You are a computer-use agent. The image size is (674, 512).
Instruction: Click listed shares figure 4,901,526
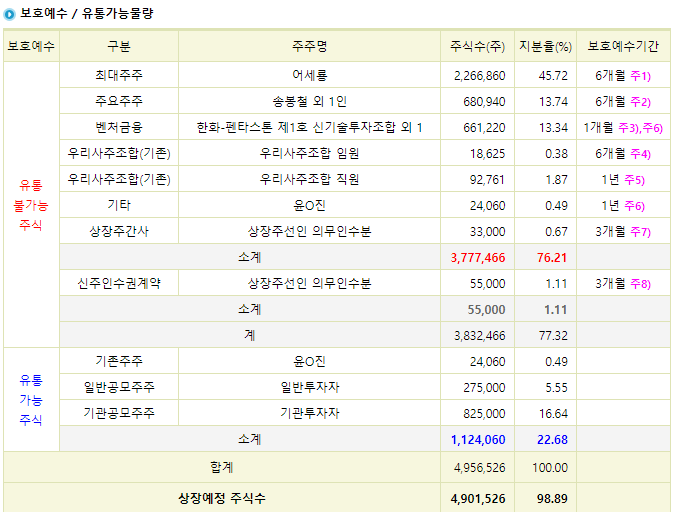point(478,499)
